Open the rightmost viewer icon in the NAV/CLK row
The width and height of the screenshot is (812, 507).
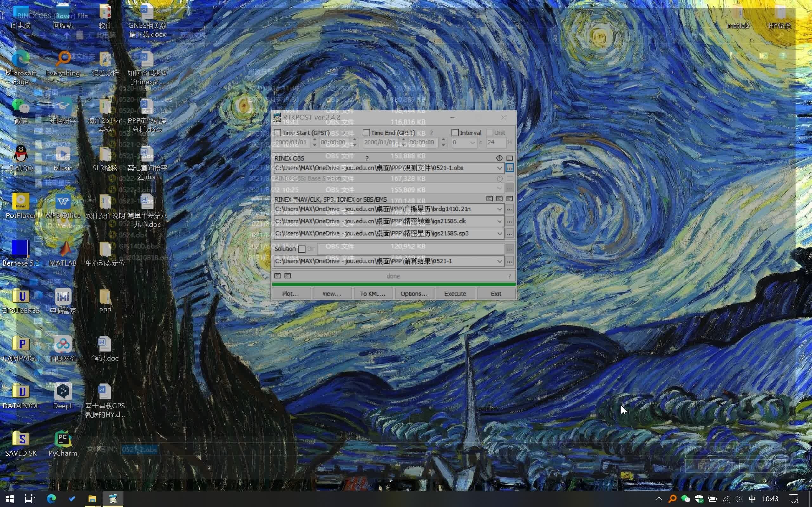tap(509, 198)
